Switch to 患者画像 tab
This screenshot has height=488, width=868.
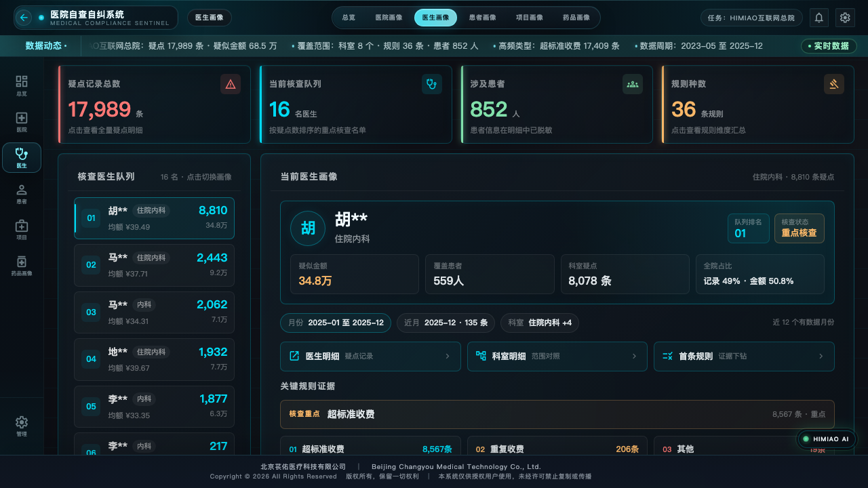482,18
